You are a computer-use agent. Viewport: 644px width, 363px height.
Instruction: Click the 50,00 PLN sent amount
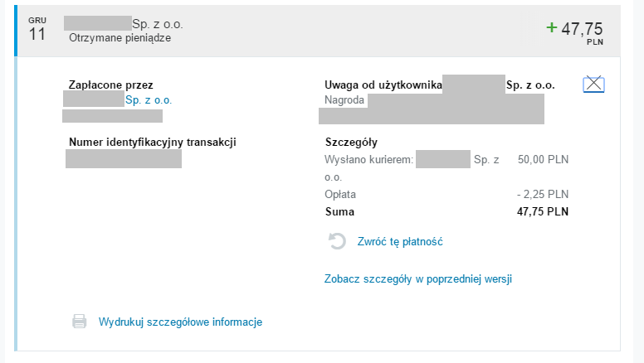click(543, 159)
